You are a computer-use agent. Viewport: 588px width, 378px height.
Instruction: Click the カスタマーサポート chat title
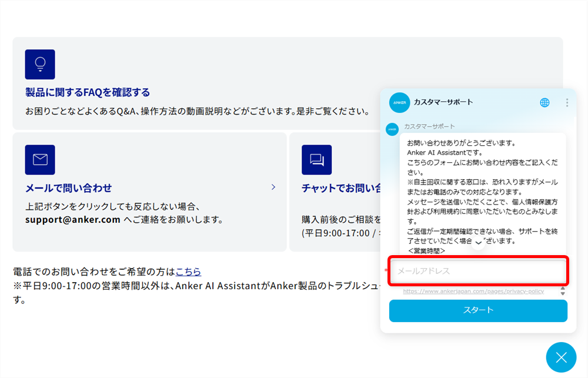pos(443,102)
